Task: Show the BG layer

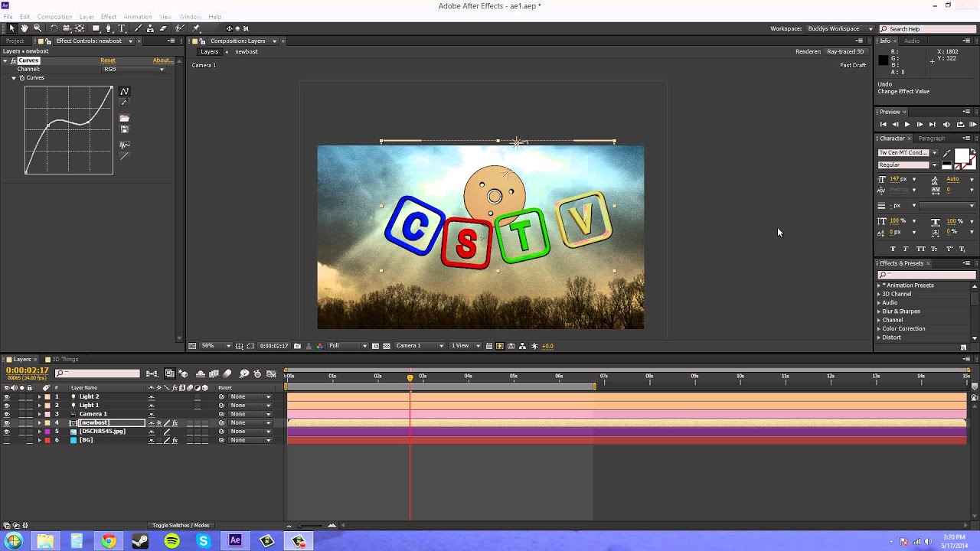Action: tap(7, 440)
